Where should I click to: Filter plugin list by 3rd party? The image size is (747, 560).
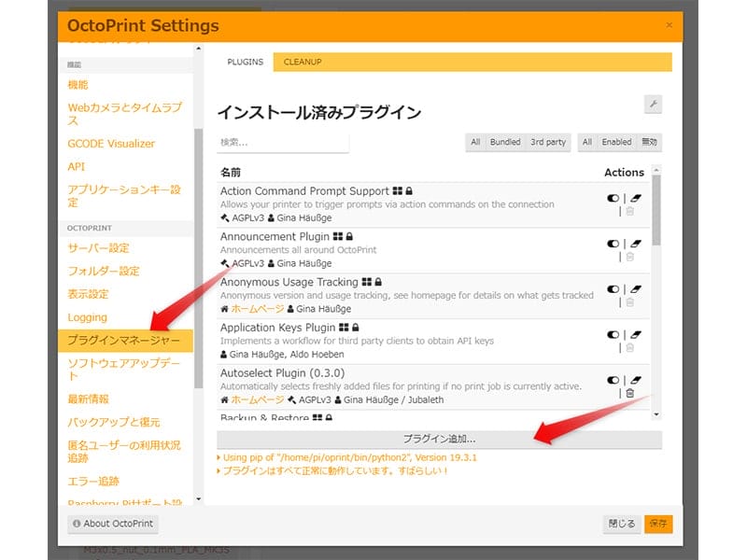548,142
